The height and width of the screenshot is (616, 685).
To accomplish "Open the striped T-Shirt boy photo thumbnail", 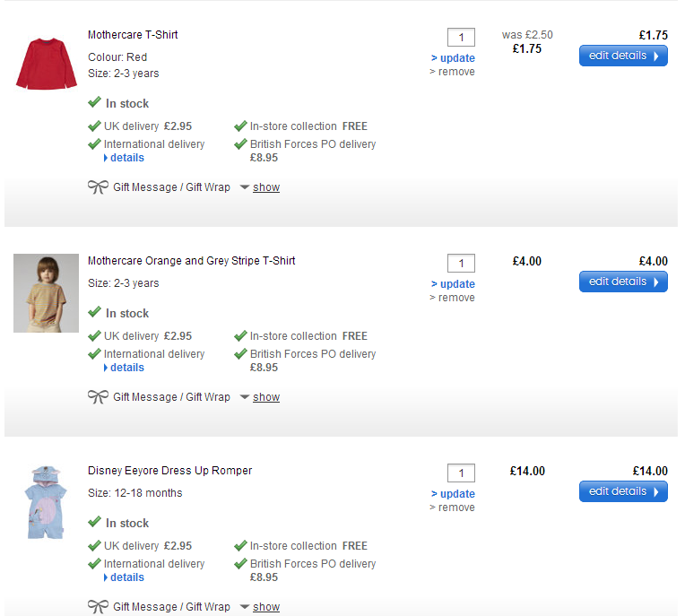I will click(33, 292).
